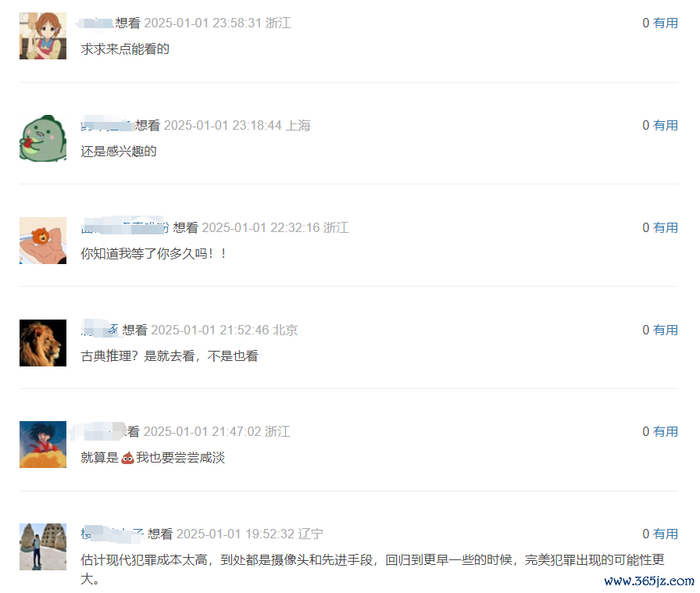The width and height of the screenshot is (700, 593).
Task: Open the bear cartoon avatar profile
Action: [43, 240]
